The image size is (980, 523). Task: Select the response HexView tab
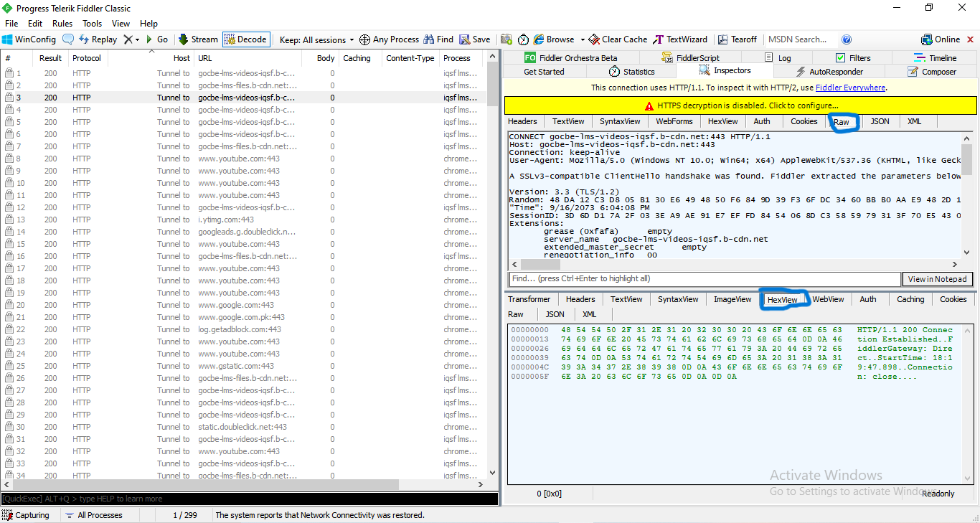[782, 300]
